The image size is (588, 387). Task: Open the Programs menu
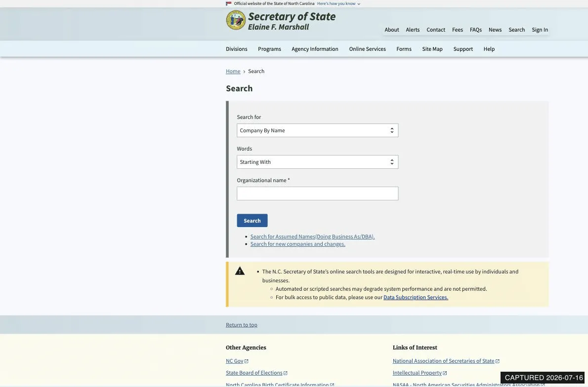pos(269,49)
